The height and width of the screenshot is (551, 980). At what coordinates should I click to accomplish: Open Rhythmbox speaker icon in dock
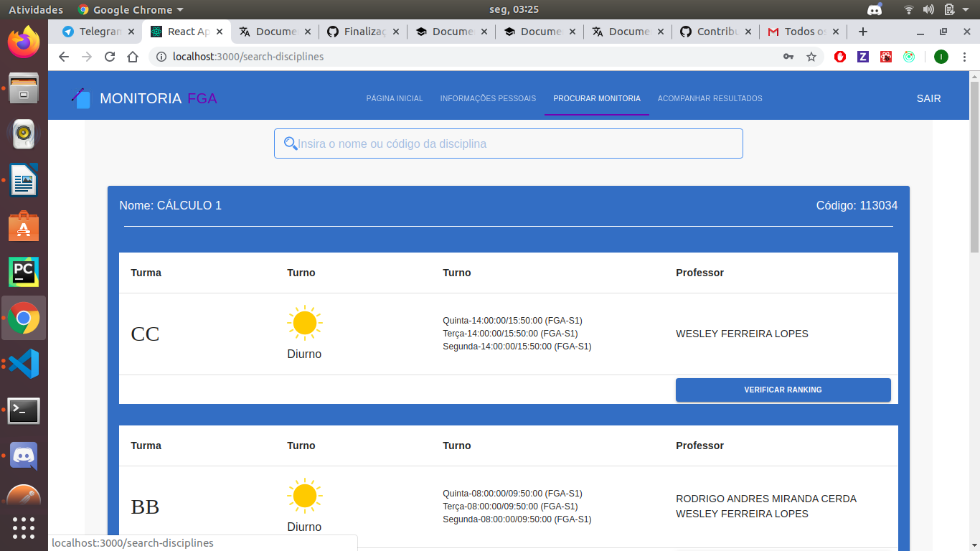click(x=24, y=133)
